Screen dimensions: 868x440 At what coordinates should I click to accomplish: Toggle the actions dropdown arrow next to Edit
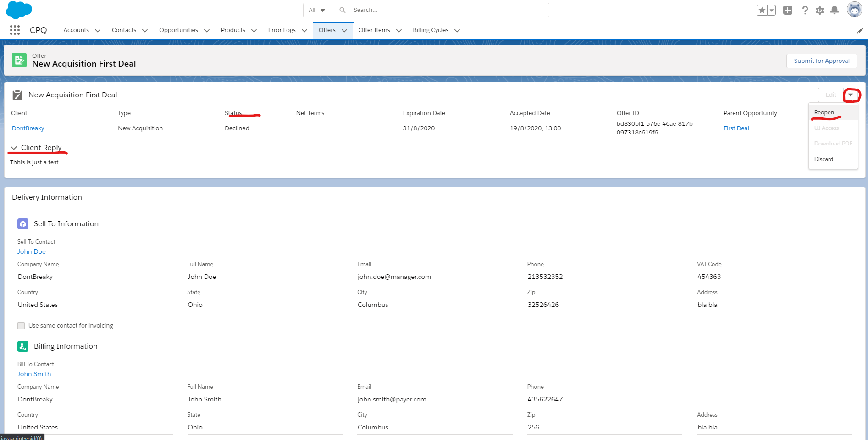pyautogui.click(x=851, y=95)
